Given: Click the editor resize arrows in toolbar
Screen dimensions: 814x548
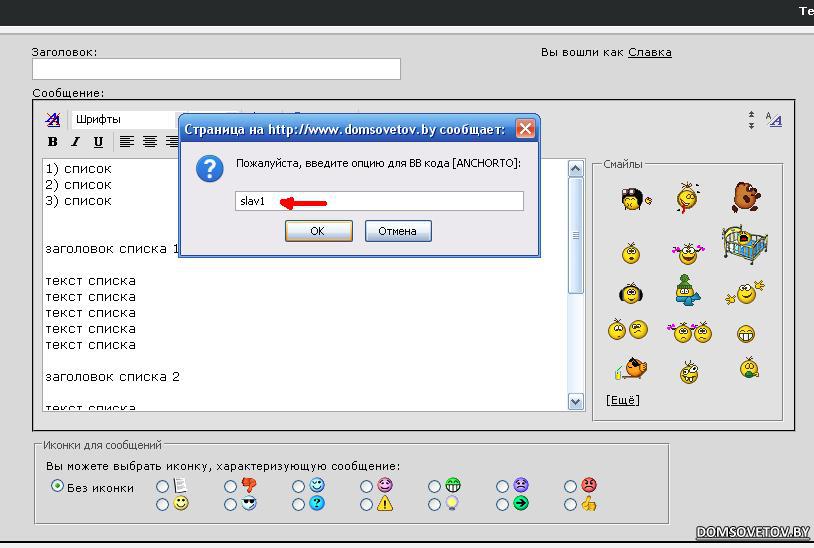Looking at the screenshot, I should tap(751, 120).
